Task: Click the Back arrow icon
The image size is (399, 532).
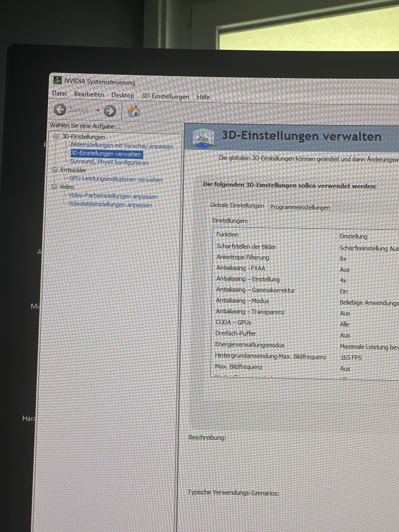Action: coord(60,109)
